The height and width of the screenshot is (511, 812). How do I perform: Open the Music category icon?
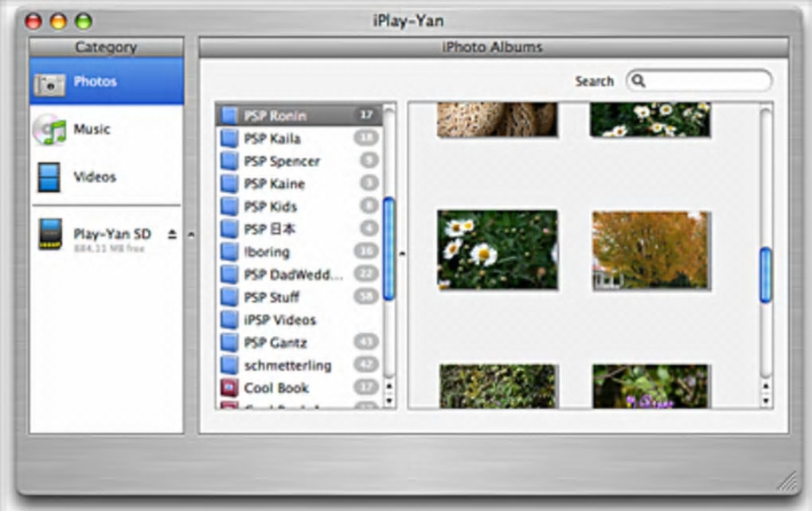click(x=49, y=130)
